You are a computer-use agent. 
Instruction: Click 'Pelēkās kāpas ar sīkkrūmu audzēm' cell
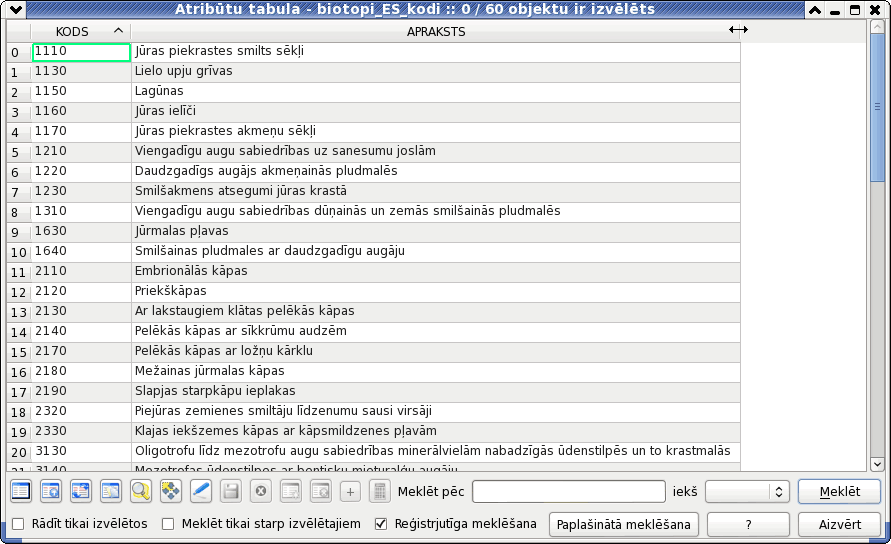[x=435, y=331]
